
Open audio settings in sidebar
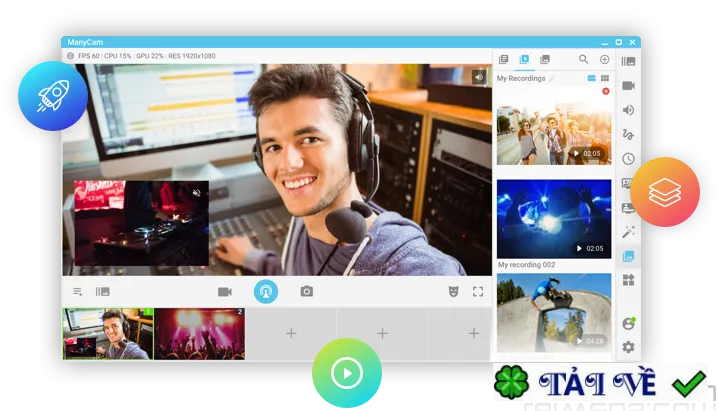(x=628, y=110)
